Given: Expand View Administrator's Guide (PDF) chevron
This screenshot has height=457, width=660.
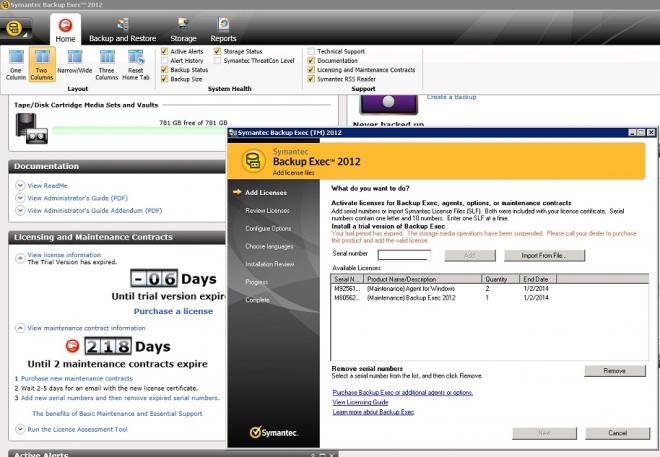Looking at the screenshot, I should point(20,198).
